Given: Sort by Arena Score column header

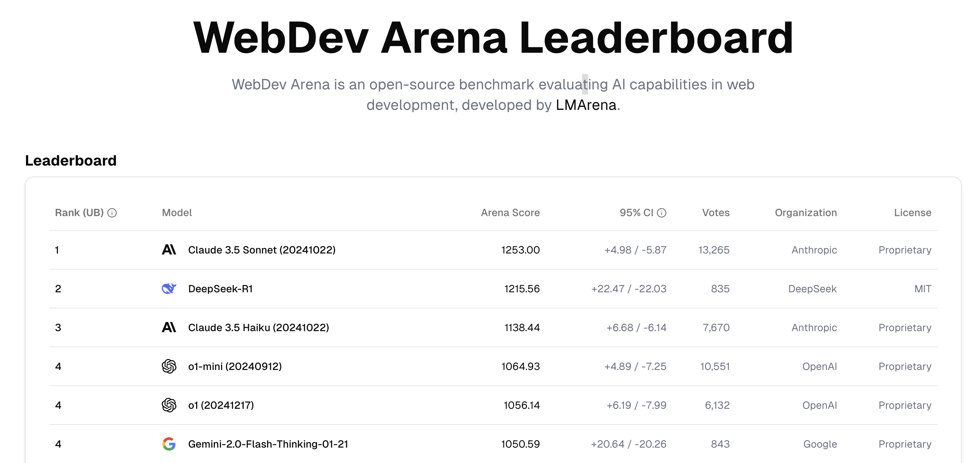Looking at the screenshot, I should coord(510,212).
